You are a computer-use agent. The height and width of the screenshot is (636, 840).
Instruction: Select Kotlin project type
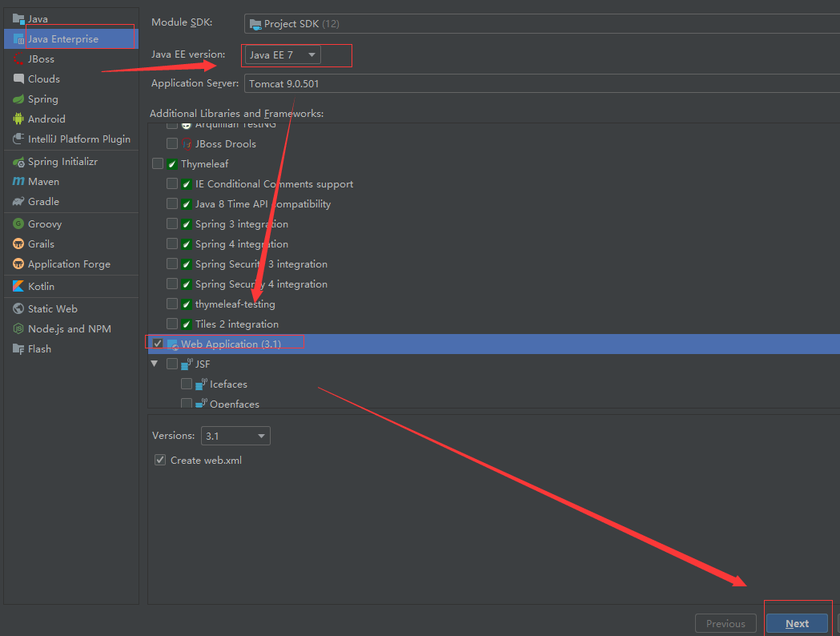[71, 286]
